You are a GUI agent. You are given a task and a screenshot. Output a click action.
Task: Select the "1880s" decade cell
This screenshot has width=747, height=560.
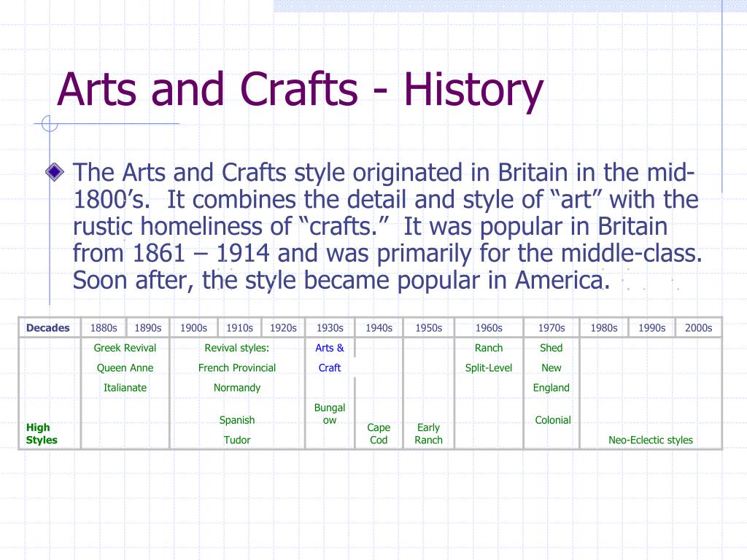tap(104, 328)
